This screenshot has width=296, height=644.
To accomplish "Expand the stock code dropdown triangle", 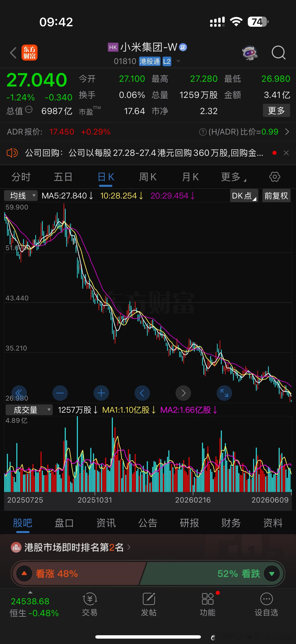I will pos(178,61).
